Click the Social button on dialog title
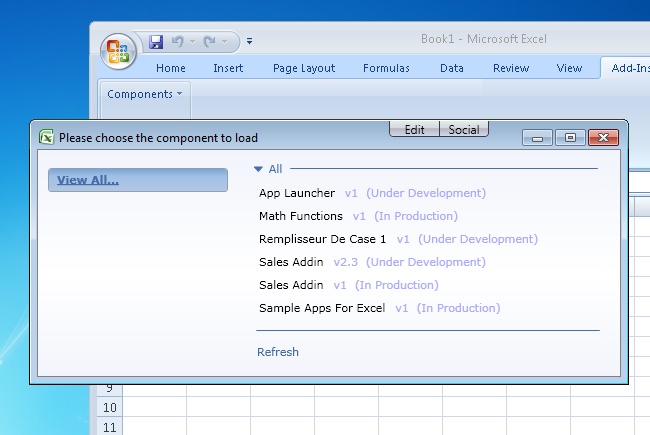650x435 pixels. 464,129
